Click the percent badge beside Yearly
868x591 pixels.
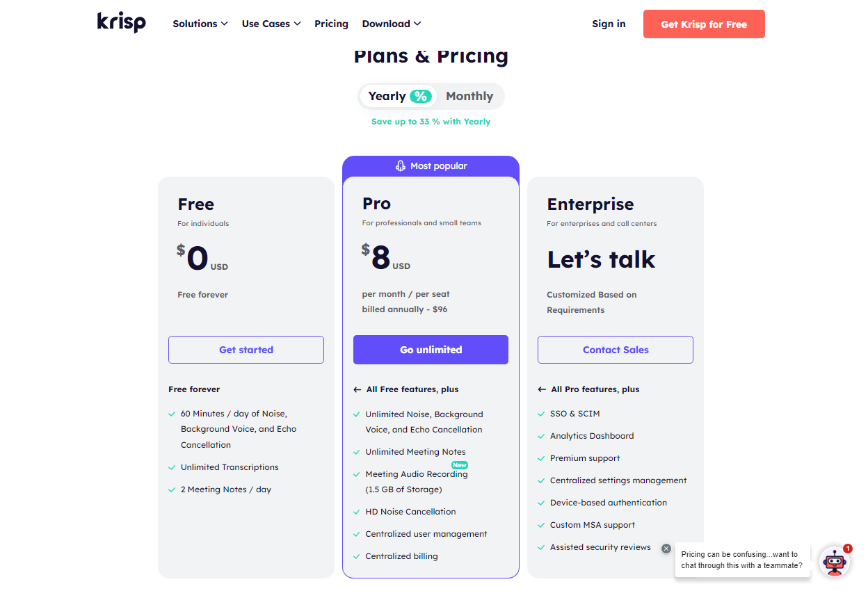421,96
